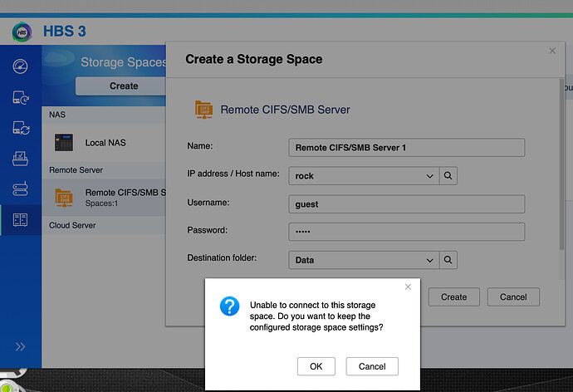Select Local NAS in storage list
The image size is (573, 392).
tap(104, 143)
